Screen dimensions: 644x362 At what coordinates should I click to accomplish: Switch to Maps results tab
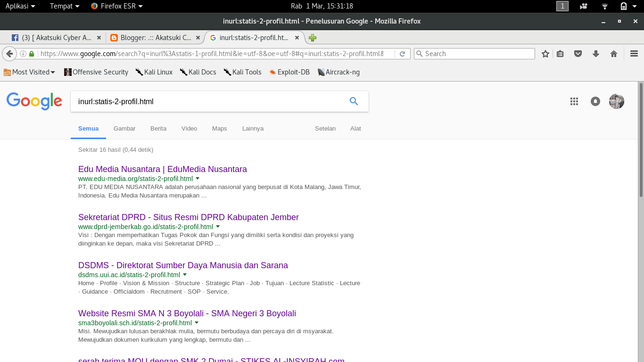click(x=220, y=129)
